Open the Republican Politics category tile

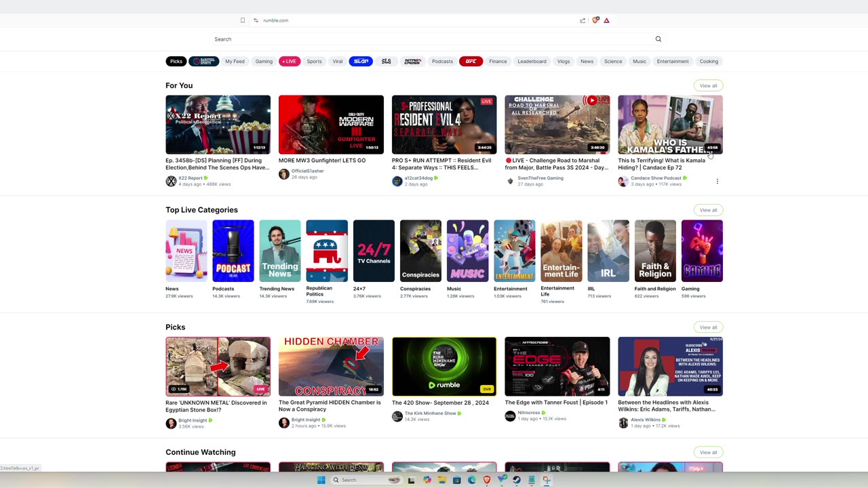pos(327,251)
